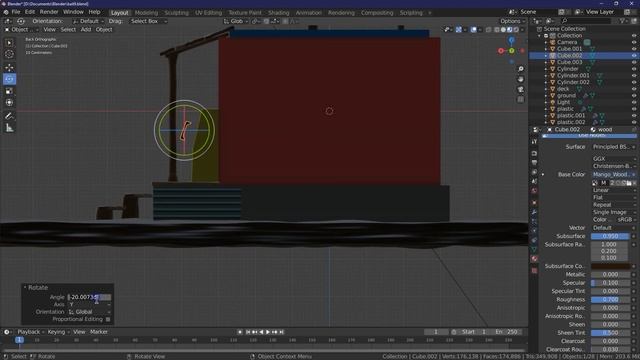Collapse the Rotate operator panel

25,288
